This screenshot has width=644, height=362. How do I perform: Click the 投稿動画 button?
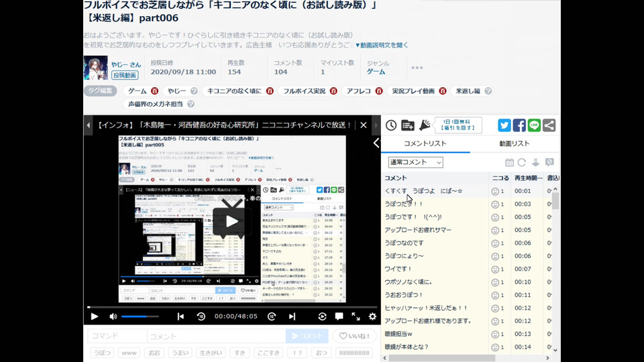(x=125, y=75)
